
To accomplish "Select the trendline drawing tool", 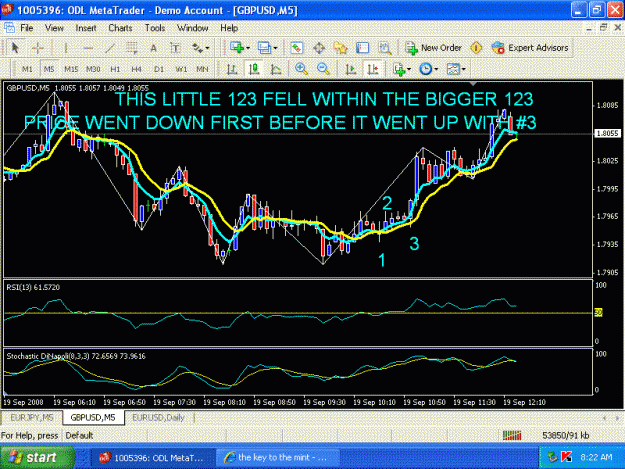I will tap(110, 48).
